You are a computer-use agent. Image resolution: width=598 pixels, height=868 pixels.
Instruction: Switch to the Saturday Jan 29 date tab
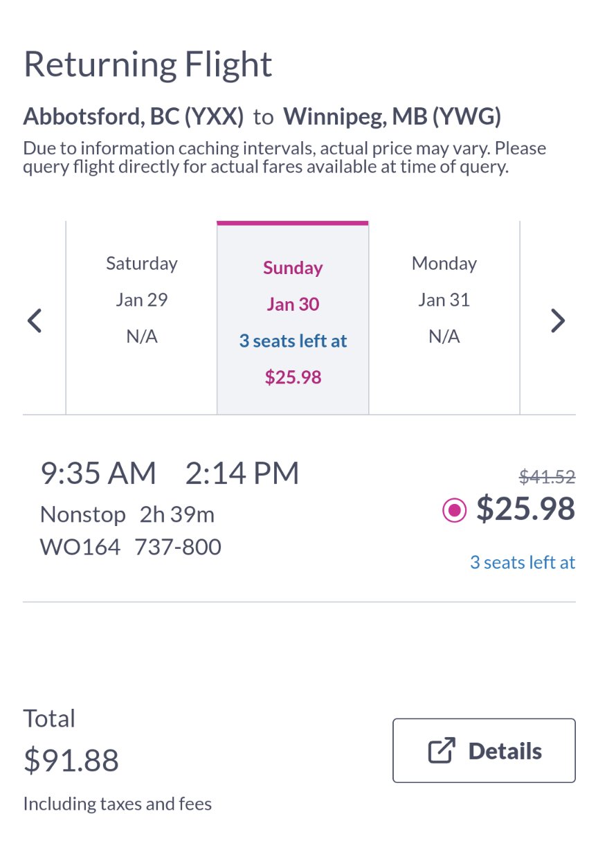click(142, 318)
